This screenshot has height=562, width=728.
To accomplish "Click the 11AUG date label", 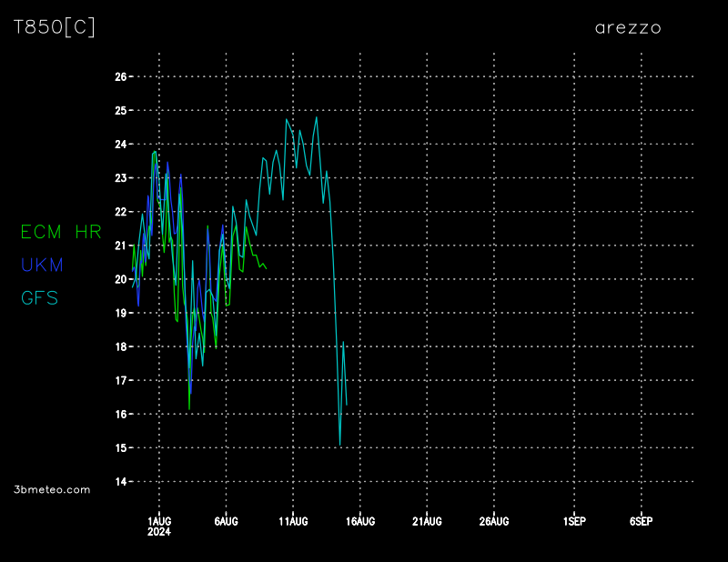I will [x=293, y=521].
